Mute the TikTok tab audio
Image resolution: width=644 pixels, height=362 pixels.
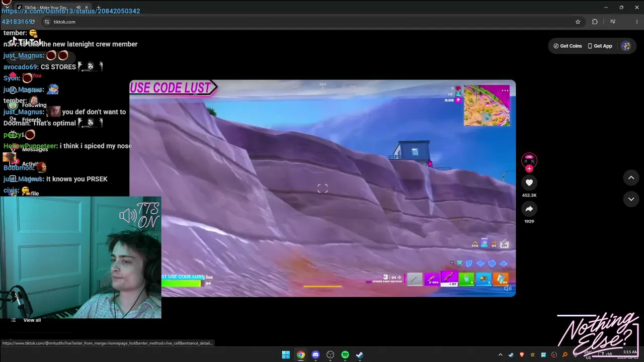[78, 8]
